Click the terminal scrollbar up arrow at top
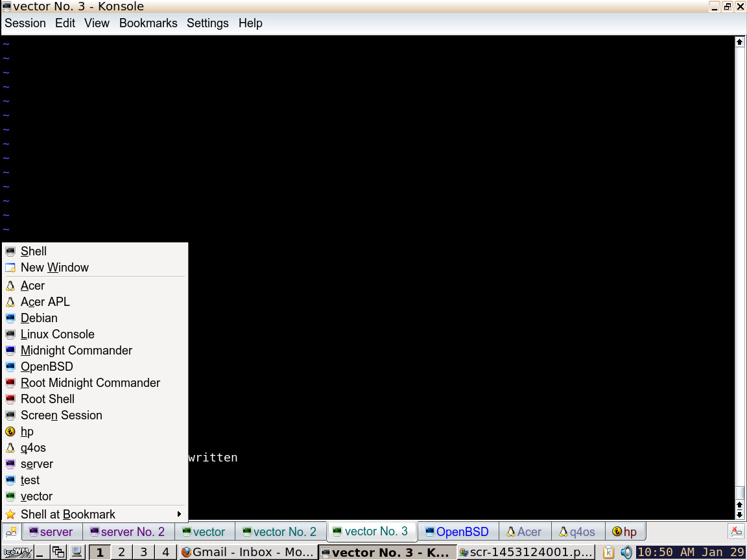 (x=739, y=42)
